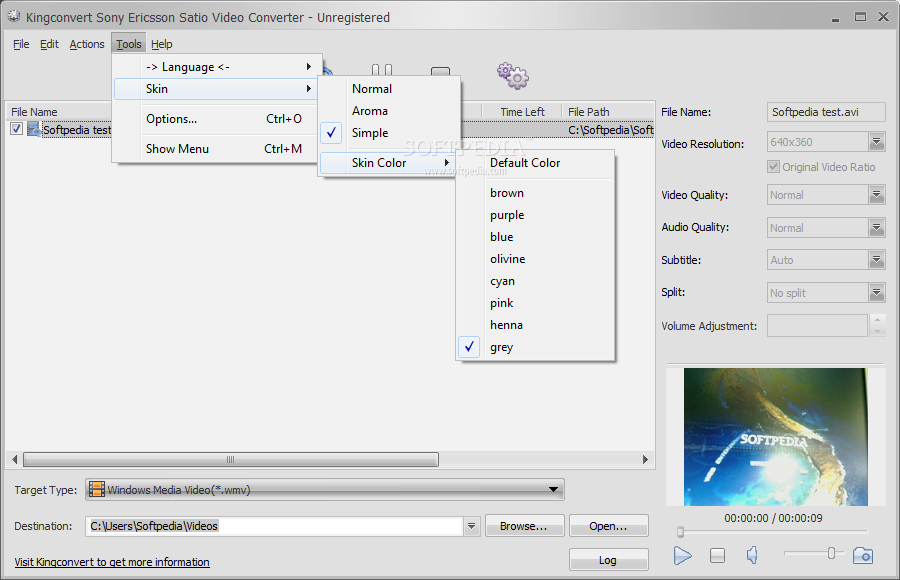
Task: Click the app icon in title bar
Action: tap(14, 17)
